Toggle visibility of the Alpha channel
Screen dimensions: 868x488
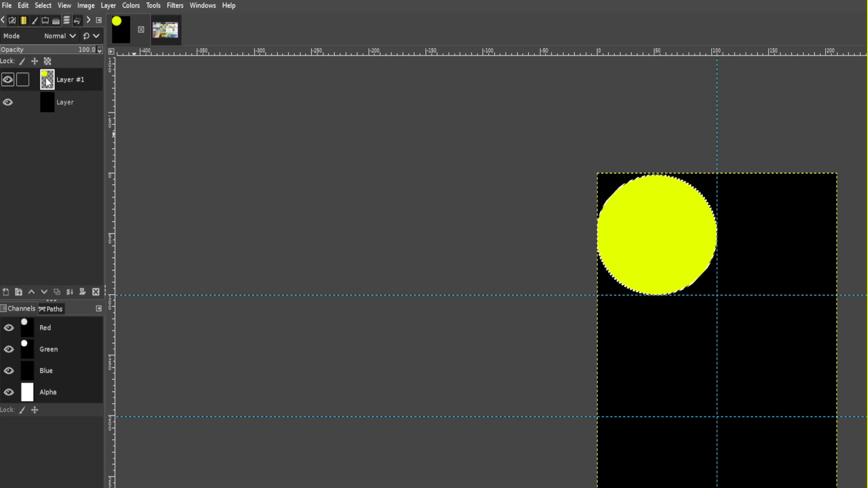coord(9,392)
